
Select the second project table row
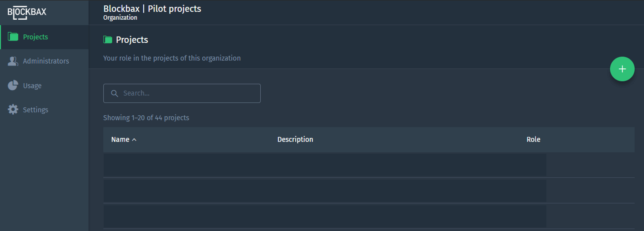(x=324, y=191)
